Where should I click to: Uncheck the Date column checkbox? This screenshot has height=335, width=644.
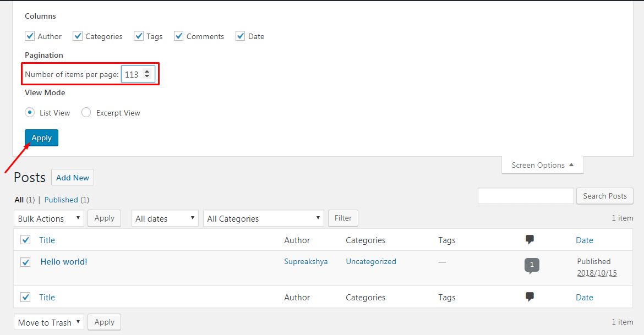[x=241, y=36]
